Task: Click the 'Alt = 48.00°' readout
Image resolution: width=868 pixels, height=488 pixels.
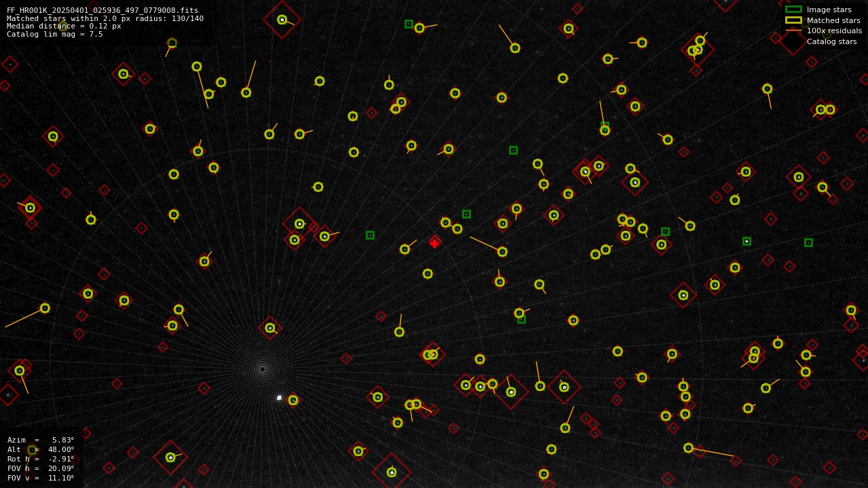Action: pyautogui.click(x=41, y=449)
